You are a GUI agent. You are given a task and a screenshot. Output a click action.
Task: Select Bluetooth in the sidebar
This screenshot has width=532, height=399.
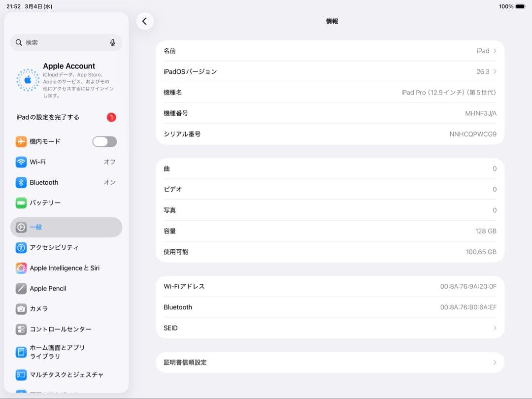tap(66, 183)
